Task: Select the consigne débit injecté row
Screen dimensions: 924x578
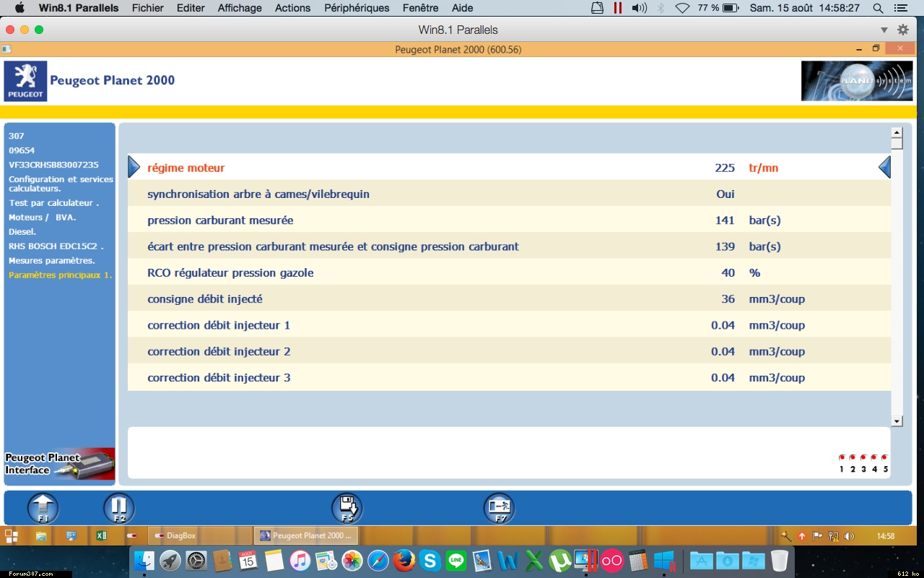Action: point(509,299)
